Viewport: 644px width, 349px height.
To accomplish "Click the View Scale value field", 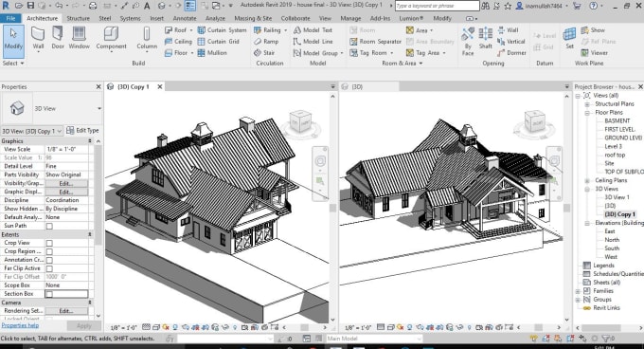I will pos(66,149).
